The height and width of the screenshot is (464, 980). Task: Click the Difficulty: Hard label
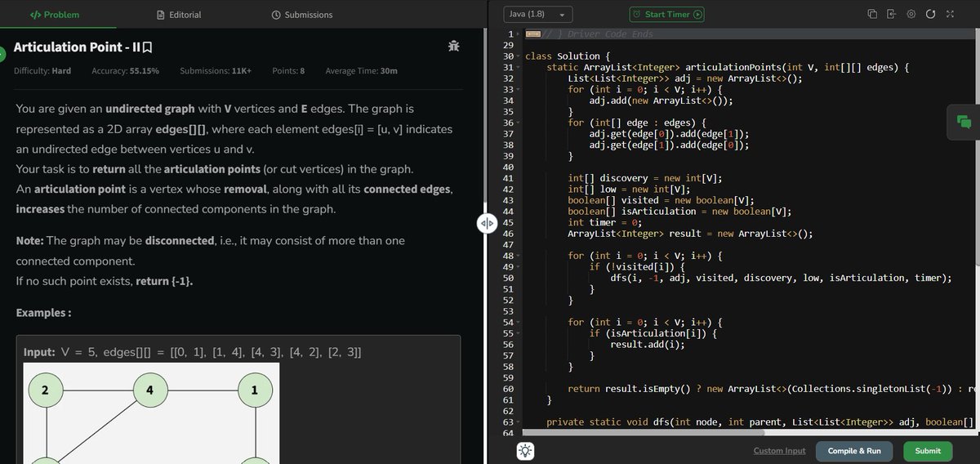tap(42, 71)
